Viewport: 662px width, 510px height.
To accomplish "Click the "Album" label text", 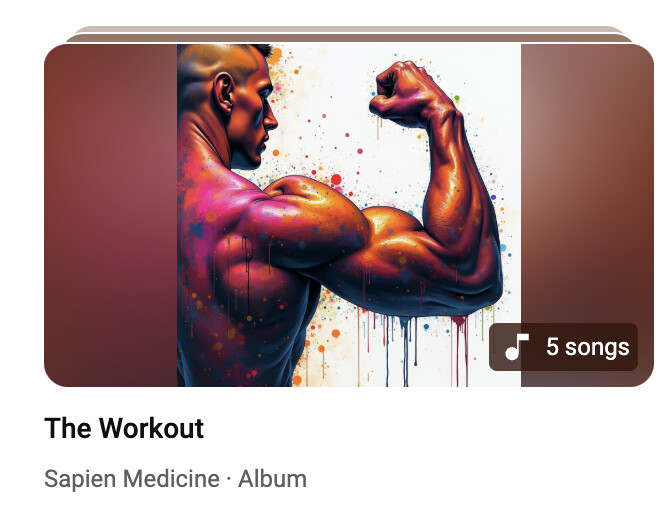I will 272,479.
